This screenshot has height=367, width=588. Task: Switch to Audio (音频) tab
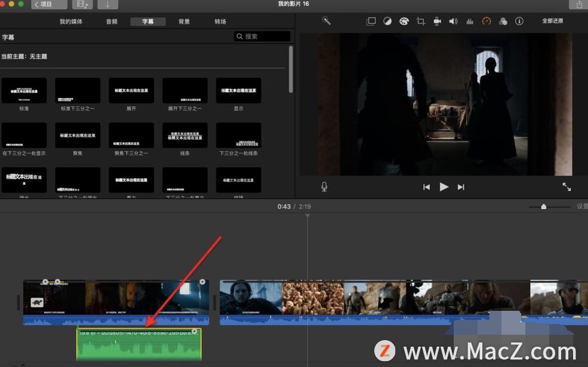coord(112,22)
